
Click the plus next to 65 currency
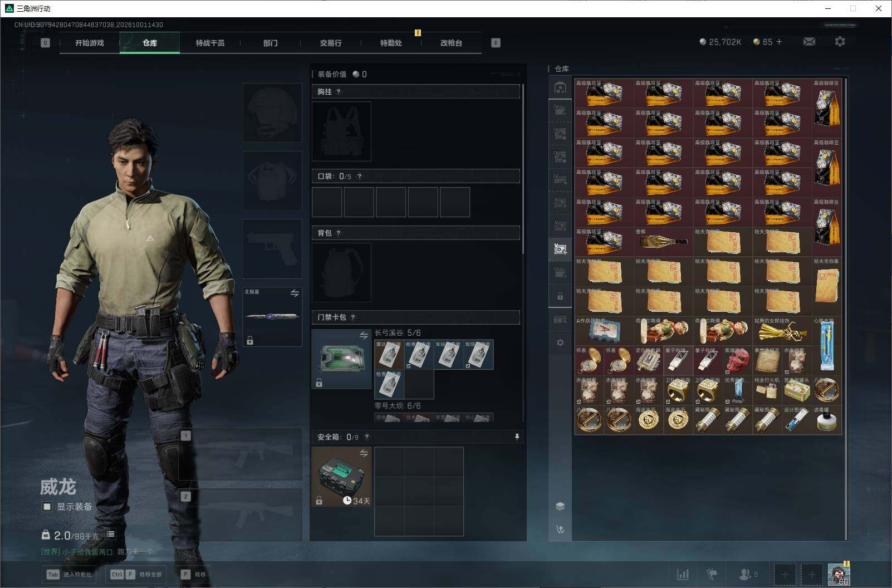pos(778,42)
